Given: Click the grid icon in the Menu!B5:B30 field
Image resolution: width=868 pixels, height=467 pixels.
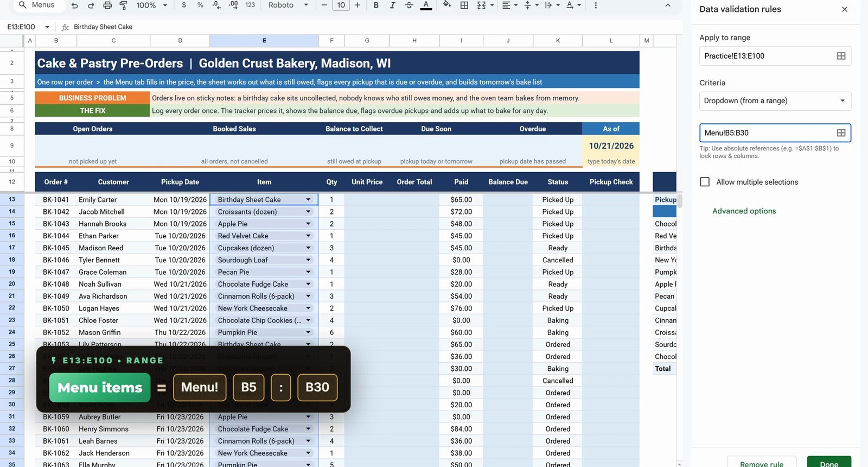Looking at the screenshot, I should [x=841, y=133].
